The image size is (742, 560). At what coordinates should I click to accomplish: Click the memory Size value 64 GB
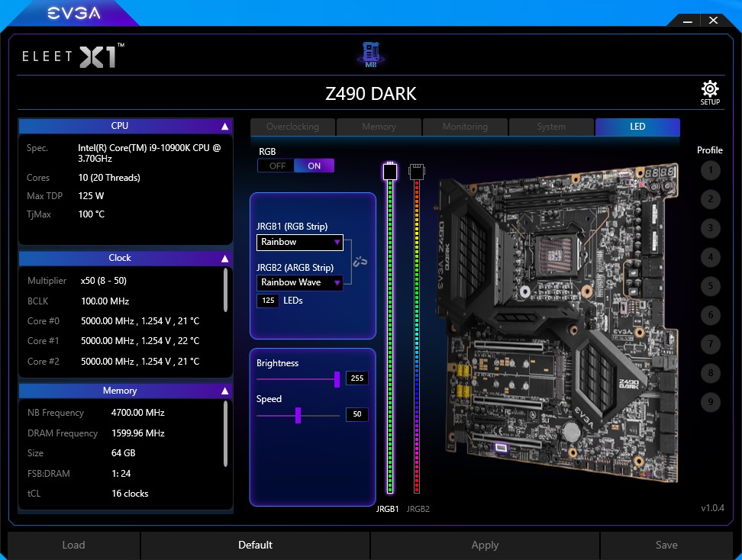123,453
